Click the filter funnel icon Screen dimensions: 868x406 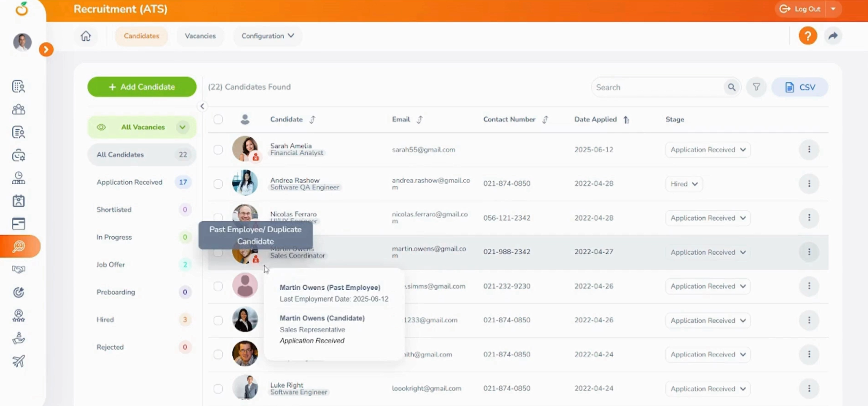point(756,87)
